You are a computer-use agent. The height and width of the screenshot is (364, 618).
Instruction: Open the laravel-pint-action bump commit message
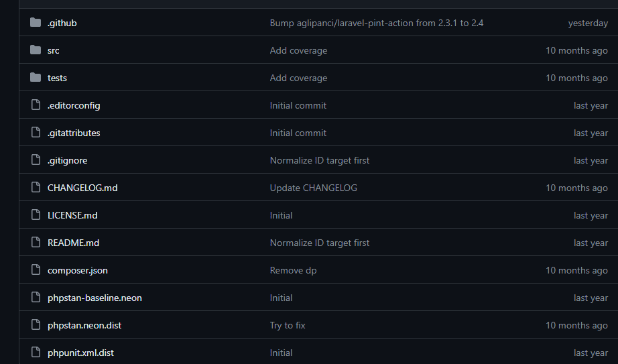tap(376, 23)
